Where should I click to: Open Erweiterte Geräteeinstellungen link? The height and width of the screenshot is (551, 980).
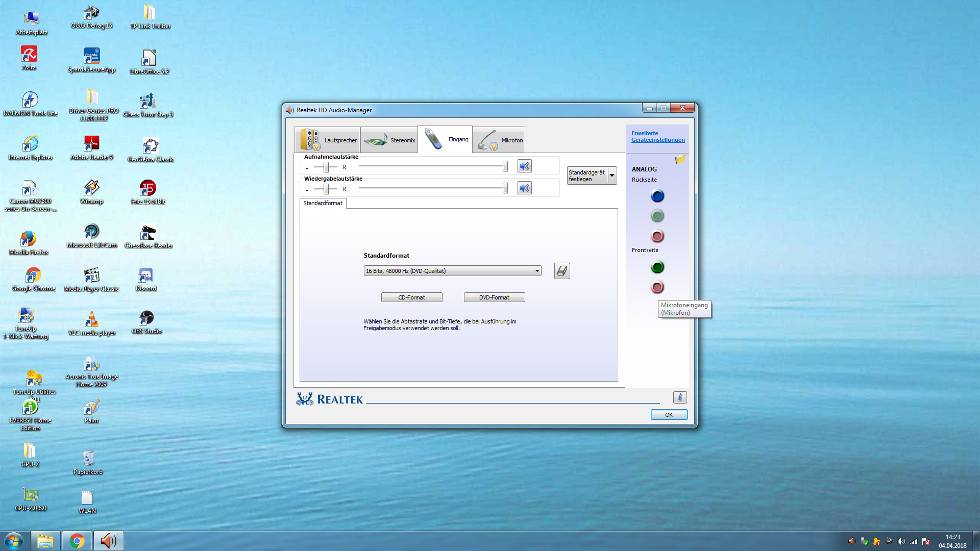657,136
